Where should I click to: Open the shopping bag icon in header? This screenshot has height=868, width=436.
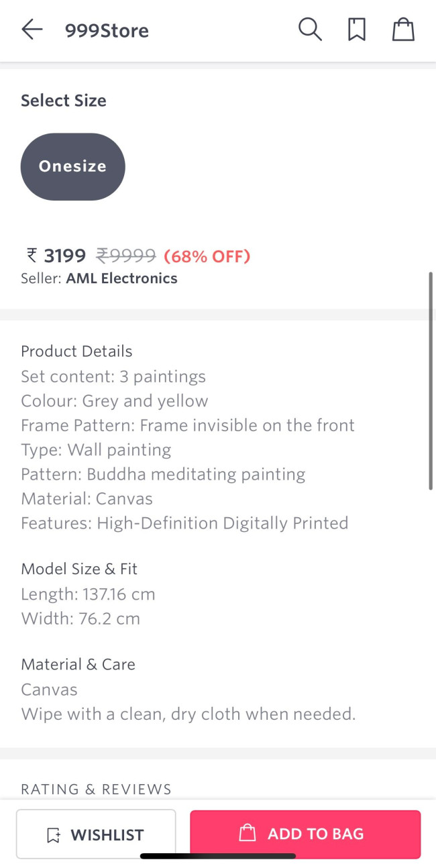coord(403,30)
